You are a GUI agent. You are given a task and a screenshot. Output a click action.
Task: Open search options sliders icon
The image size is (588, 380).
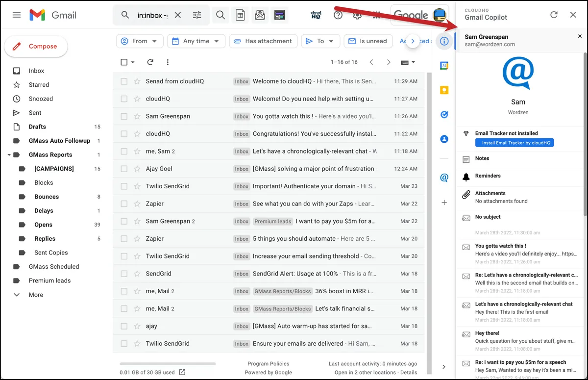click(197, 15)
